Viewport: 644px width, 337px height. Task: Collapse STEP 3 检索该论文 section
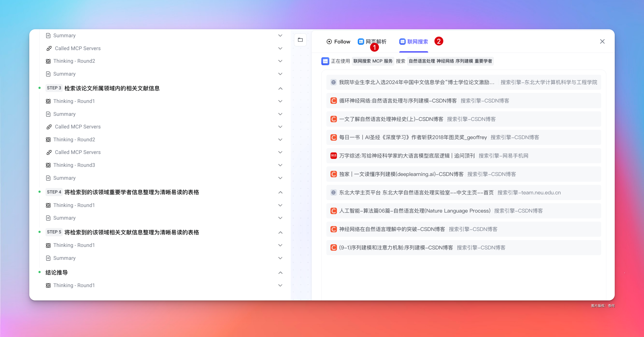[x=280, y=88]
